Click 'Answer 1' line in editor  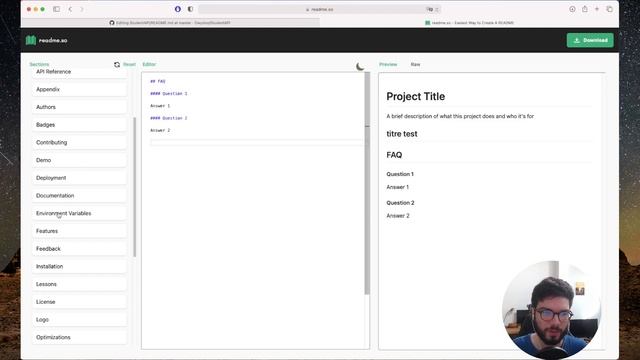tap(160, 106)
